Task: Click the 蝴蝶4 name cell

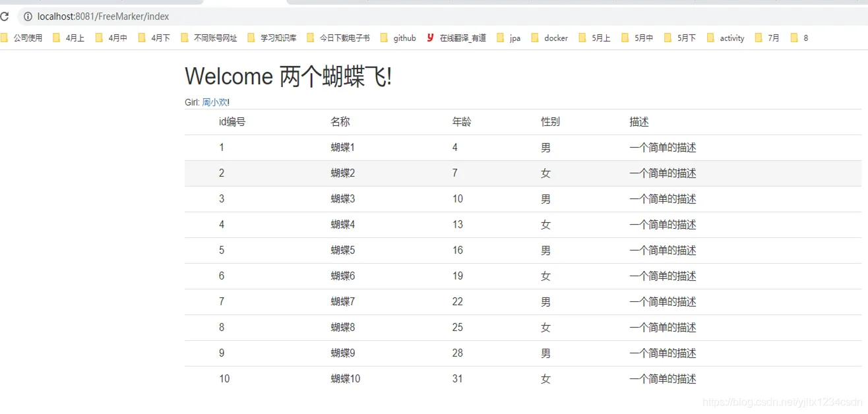Action: (x=343, y=225)
